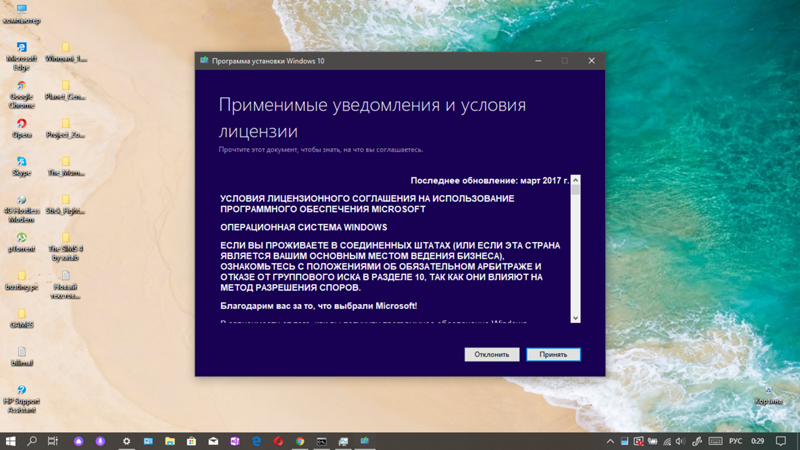Open the network Wi-Fi tray icon

[x=667, y=441]
